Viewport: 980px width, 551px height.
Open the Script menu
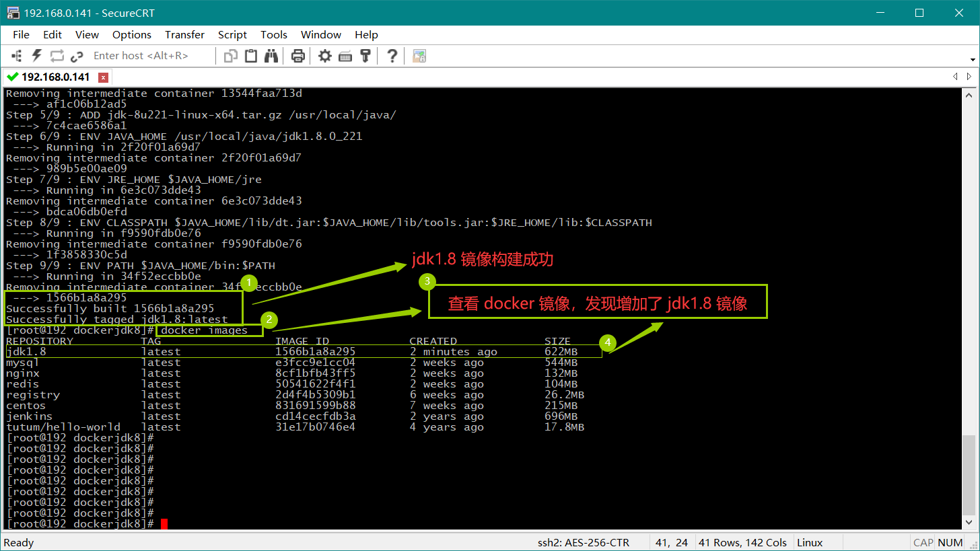(x=232, y=35)
